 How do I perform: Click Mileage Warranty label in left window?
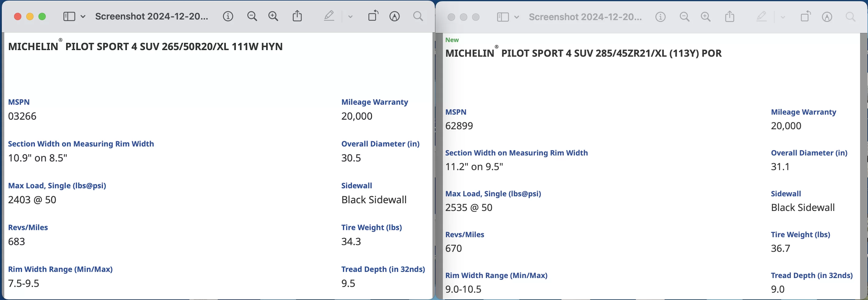click(x=375, y=102)
